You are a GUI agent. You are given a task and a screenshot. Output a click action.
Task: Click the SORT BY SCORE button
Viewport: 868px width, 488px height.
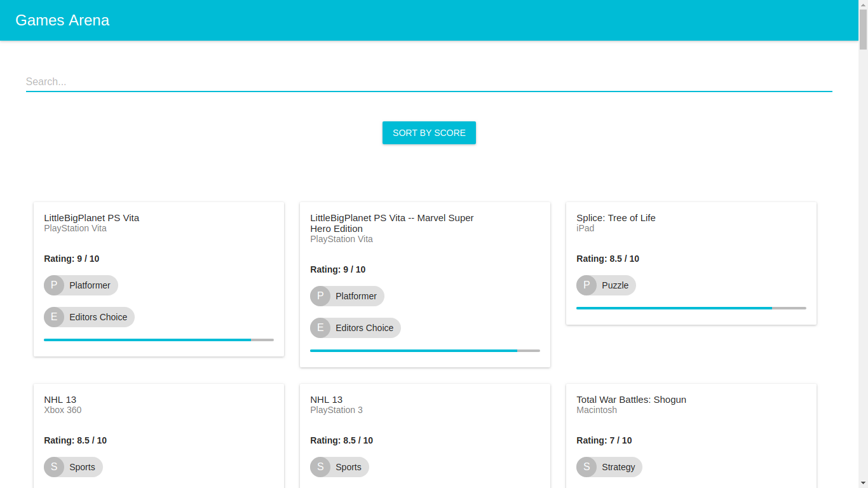(x=429, y=133)
